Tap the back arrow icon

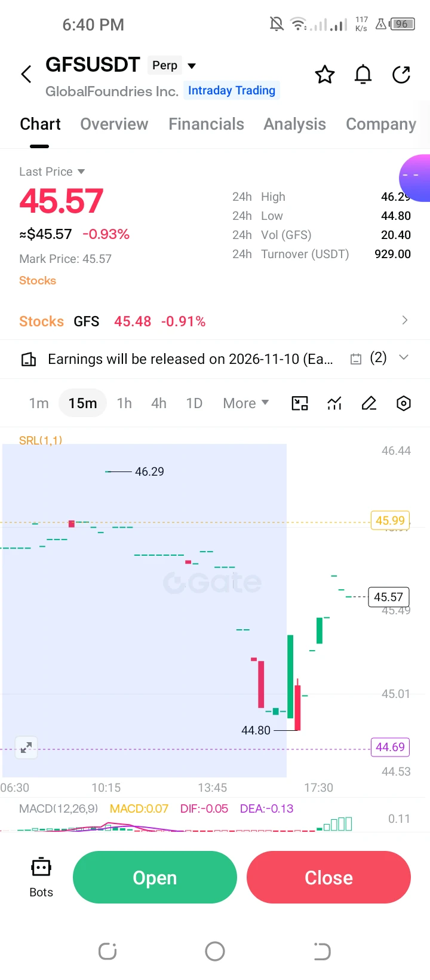pos(26,75)
